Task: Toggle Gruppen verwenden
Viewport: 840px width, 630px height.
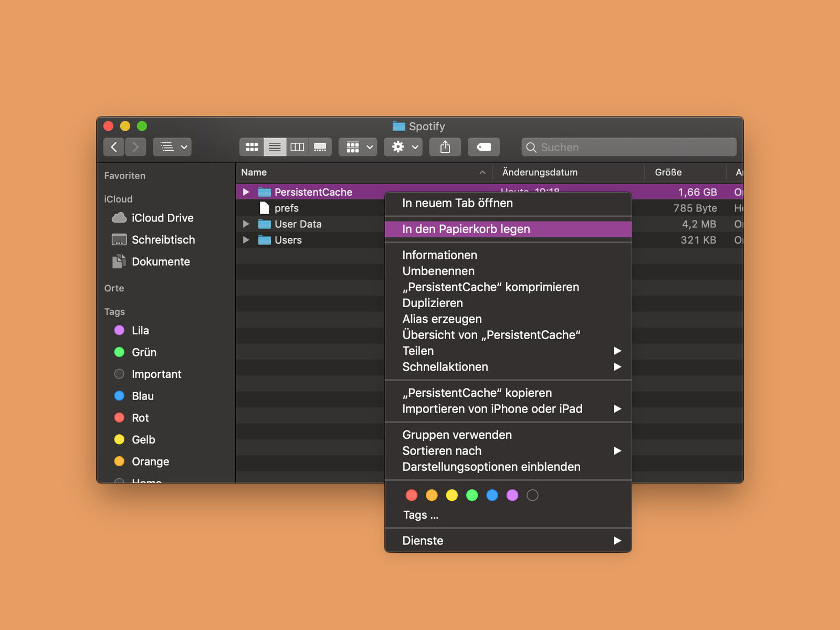Action: (x=508, y=435)
